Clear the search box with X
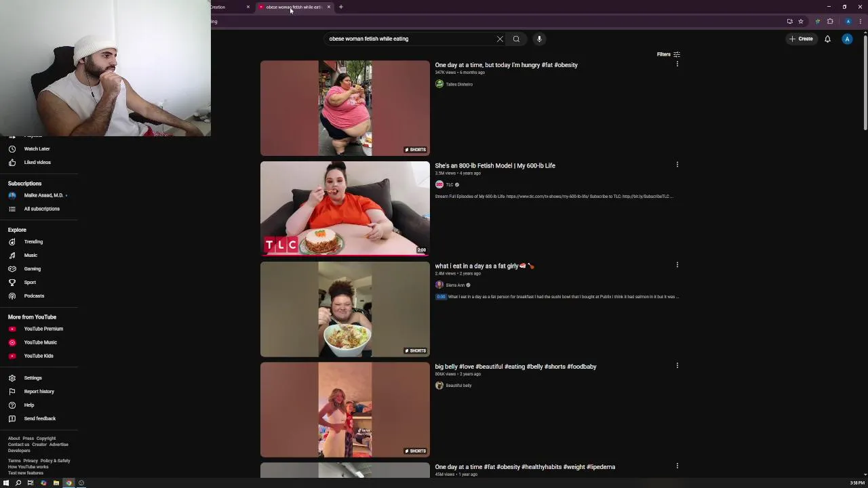This screenshot has height=488, width=868. click(x=500, y=39)
